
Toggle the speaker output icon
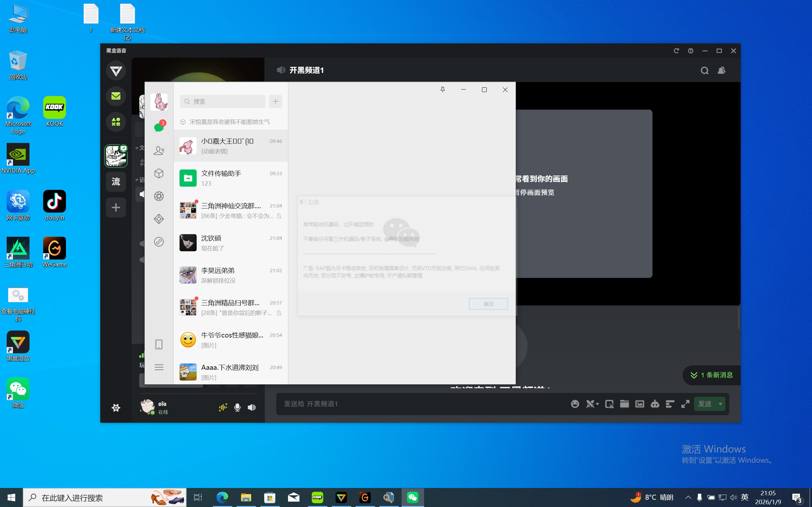click(252, 408)
